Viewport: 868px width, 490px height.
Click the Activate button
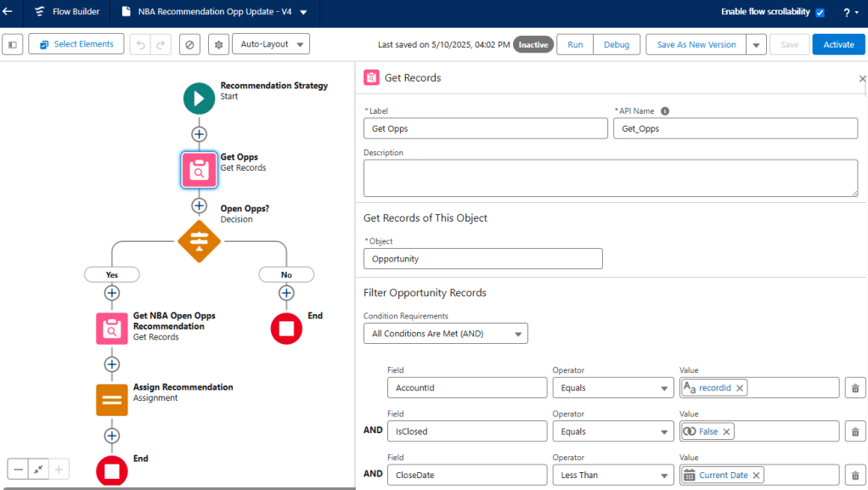838,44
